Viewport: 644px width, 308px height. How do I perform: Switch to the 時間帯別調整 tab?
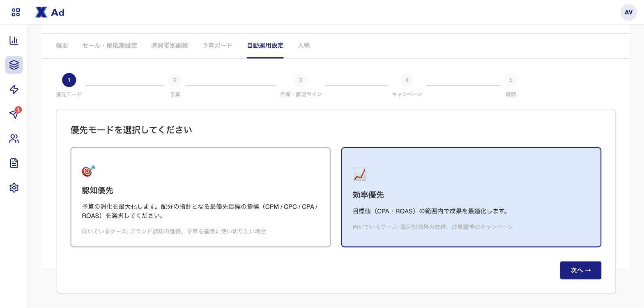[170, 46]
